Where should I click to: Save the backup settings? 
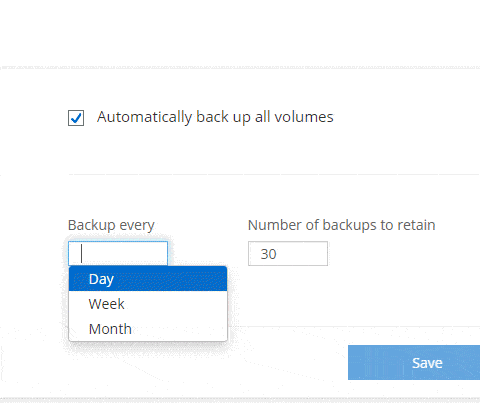pos(414,362)
